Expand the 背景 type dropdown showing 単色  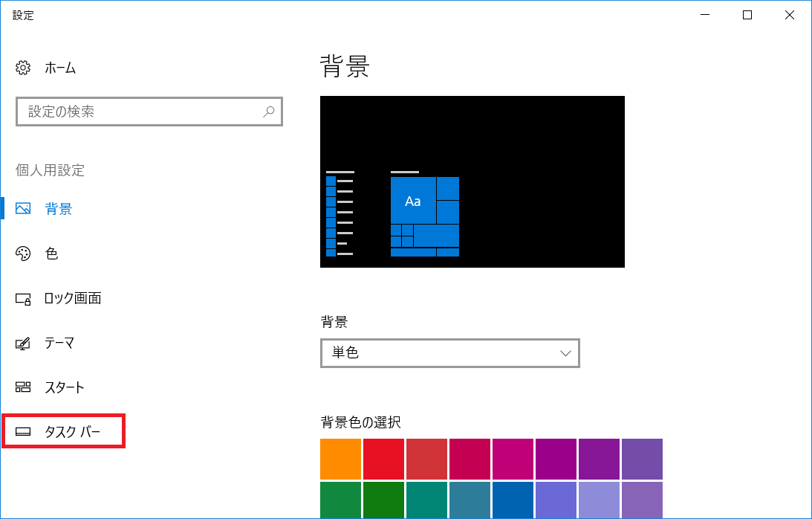pyautogui.click(x=450, y=353)
